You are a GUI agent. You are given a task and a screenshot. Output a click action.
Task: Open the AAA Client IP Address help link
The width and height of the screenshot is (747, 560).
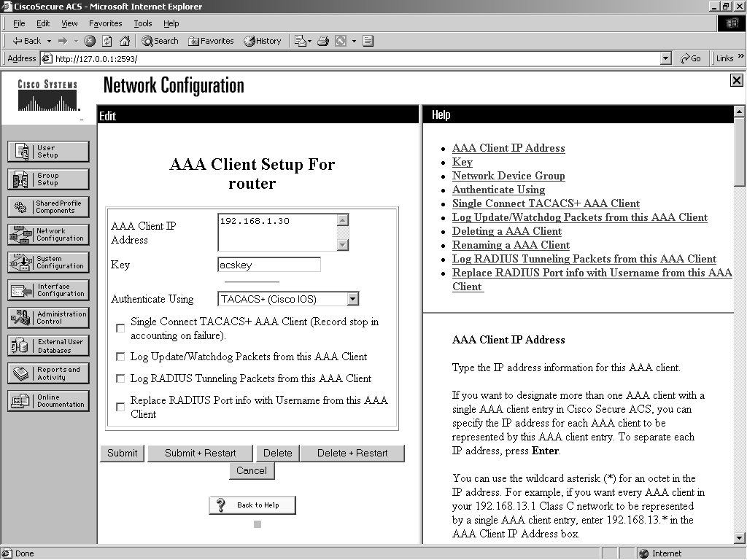[508, 148]
